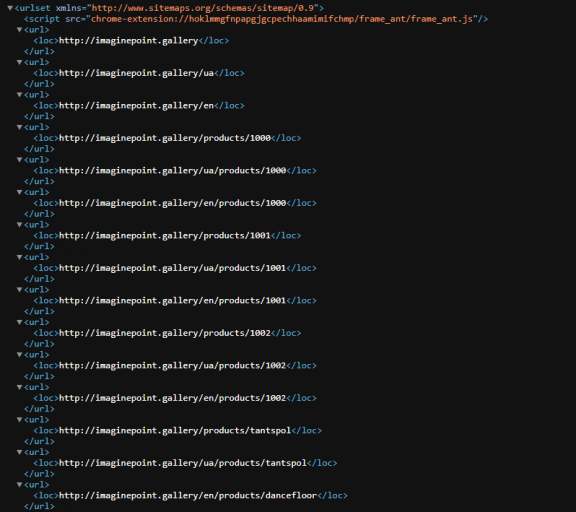
Task: Collapse url node containing imaginepoint.gallery/en
Action: pyautogui.click(x=20, y=95)
